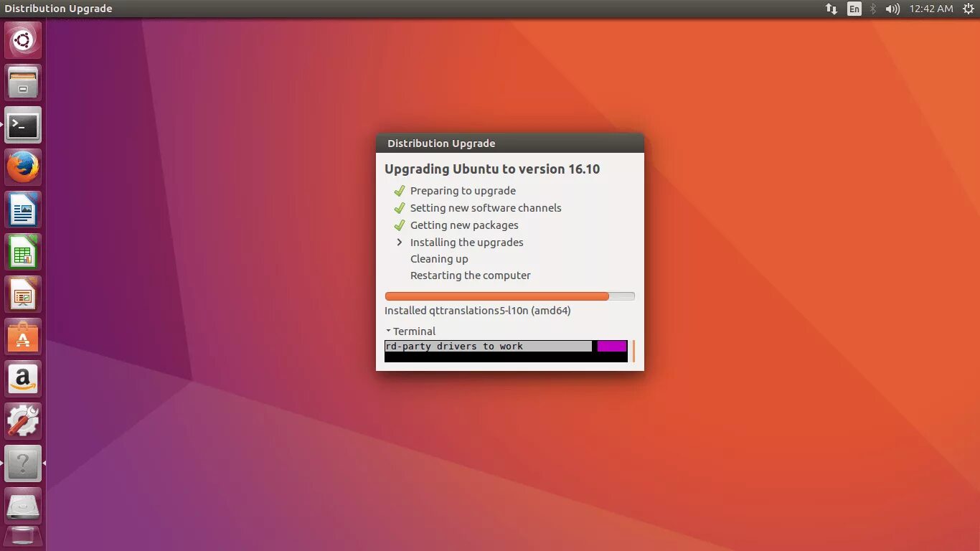Open the disk drive launcher icon

(x=23, y=507)
